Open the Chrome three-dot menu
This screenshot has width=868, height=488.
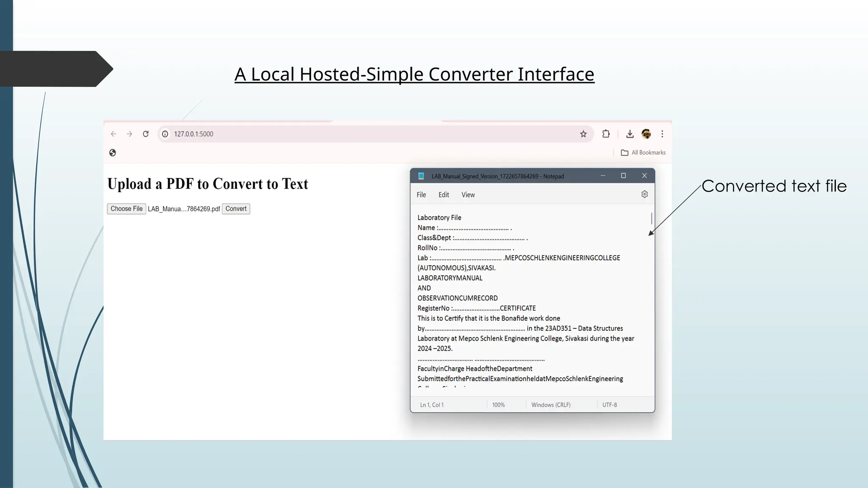tap(662, 134)
